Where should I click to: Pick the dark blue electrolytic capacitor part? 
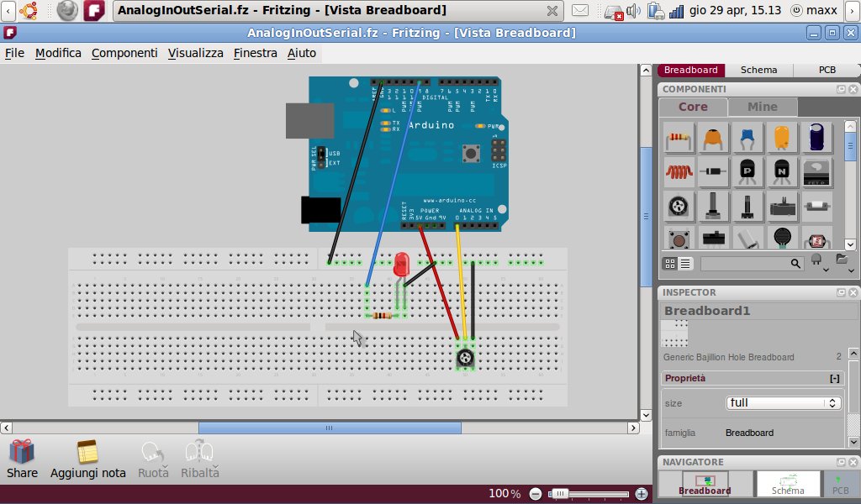click(816, 138)
